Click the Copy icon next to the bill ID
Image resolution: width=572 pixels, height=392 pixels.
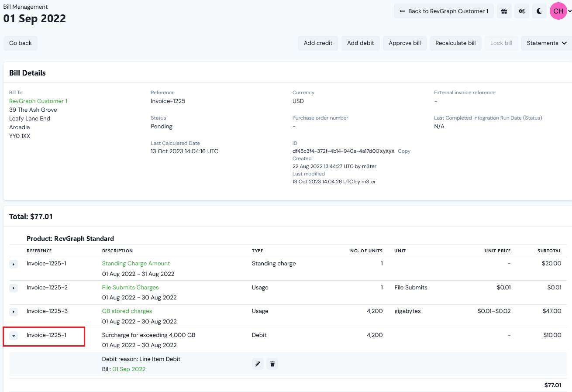click(404, 151)
